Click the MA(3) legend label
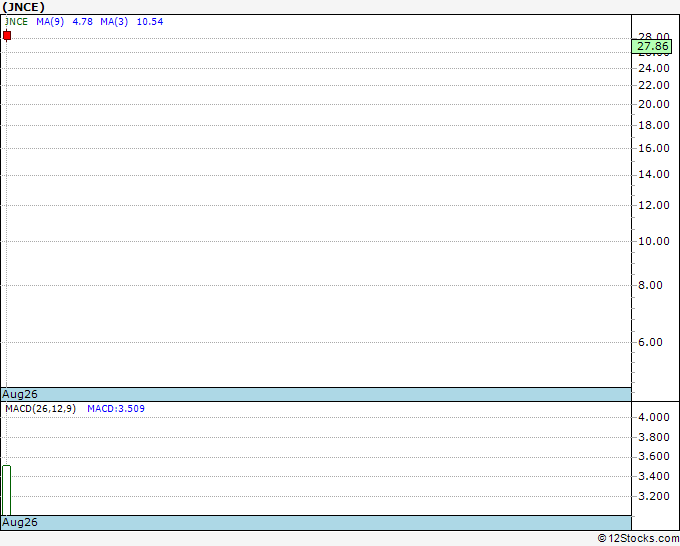Screen dimensions: 680x546 114,22
